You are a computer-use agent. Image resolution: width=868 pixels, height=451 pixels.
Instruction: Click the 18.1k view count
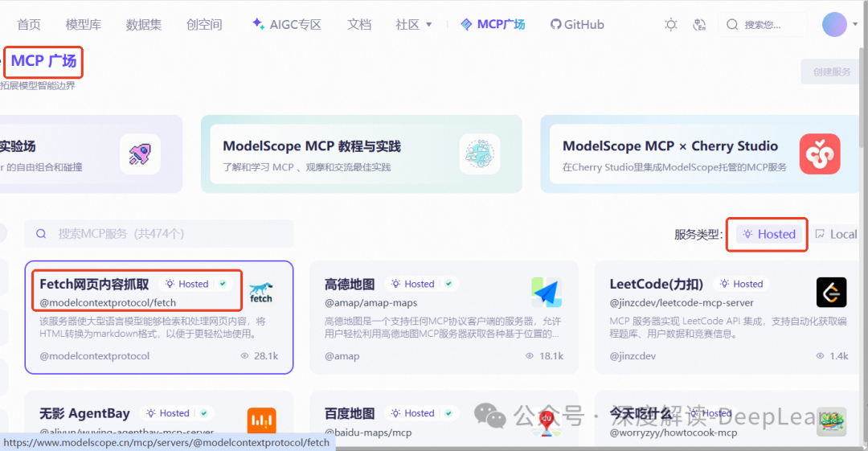(545, 355)
